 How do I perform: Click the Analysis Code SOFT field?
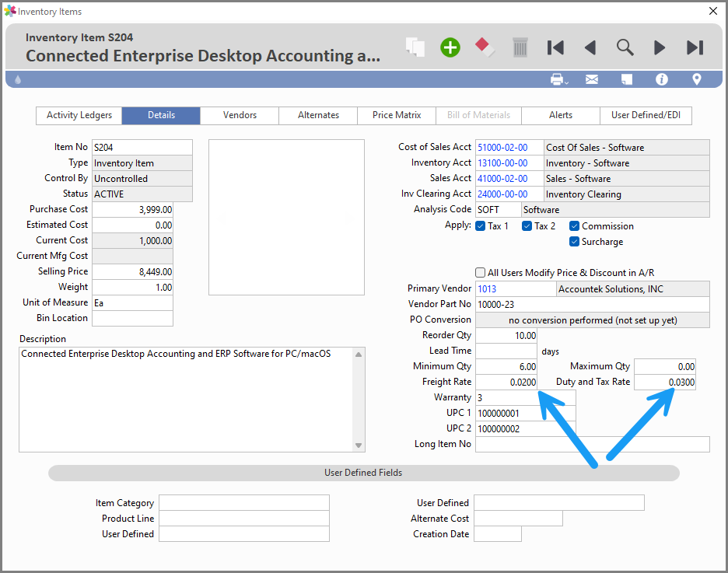[x=499, y=210]
